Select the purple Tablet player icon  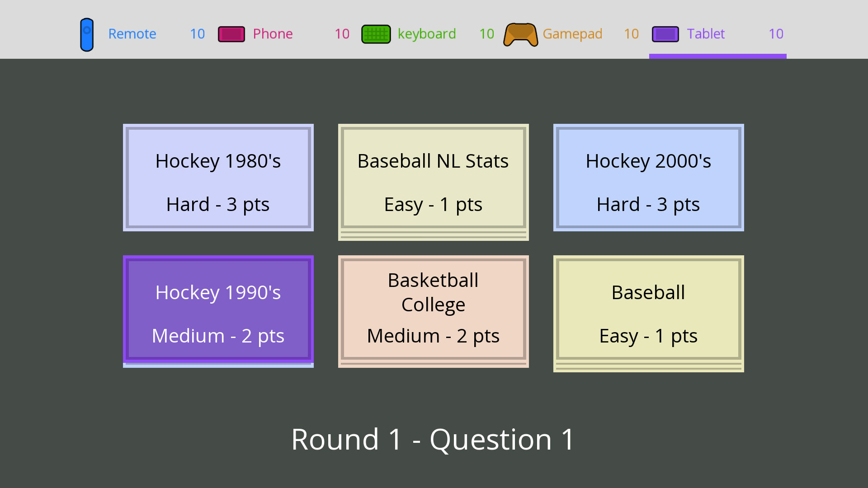point(665,34)
